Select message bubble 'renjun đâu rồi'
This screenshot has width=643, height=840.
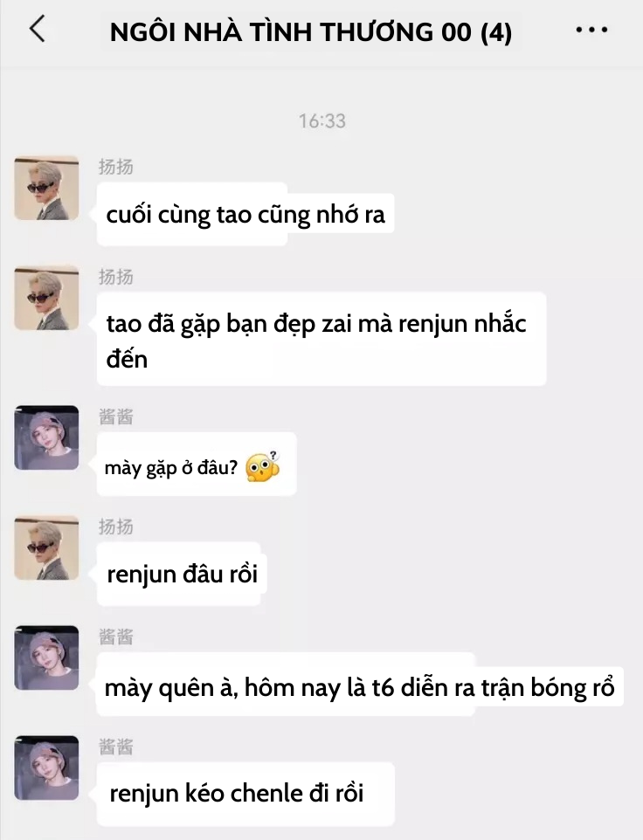click(x=182, y=575)
